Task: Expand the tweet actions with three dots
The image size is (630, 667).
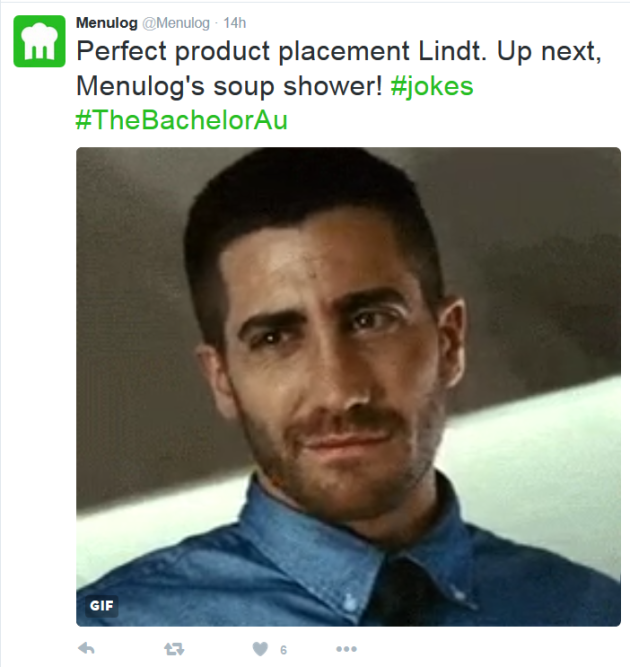Action: point(346,649)
